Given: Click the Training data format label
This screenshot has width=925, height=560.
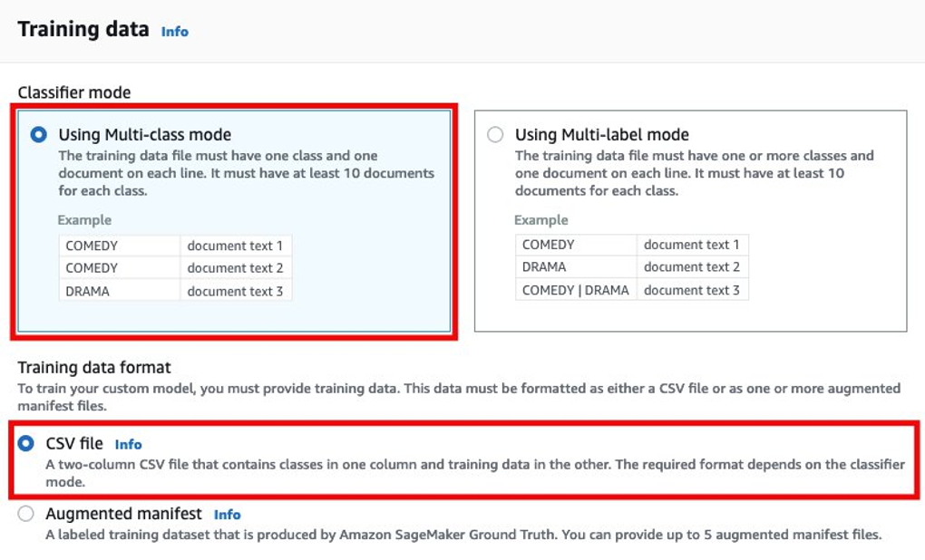Looking at the screenshot, I should [x=94, y=367].
